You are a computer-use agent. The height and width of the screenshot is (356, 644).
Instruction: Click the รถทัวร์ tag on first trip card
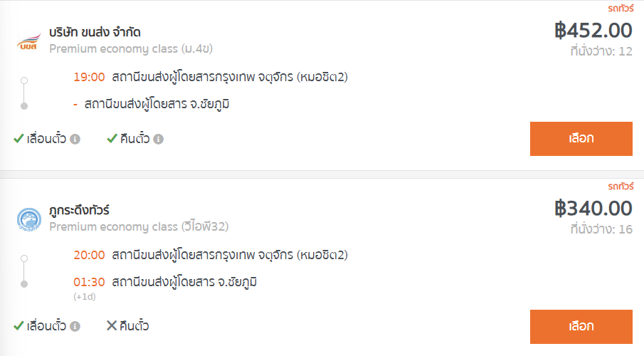coord(621,9)
